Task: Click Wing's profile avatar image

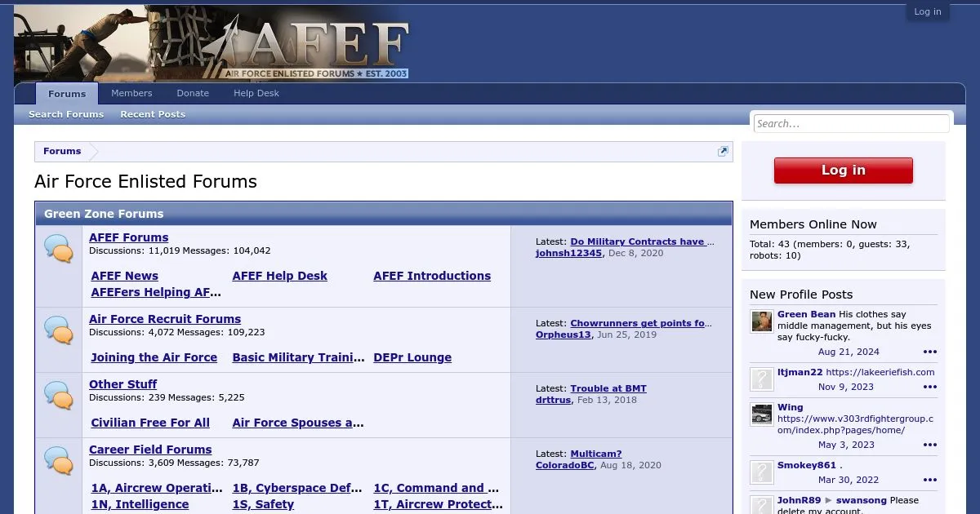Action: coord(762,414)
